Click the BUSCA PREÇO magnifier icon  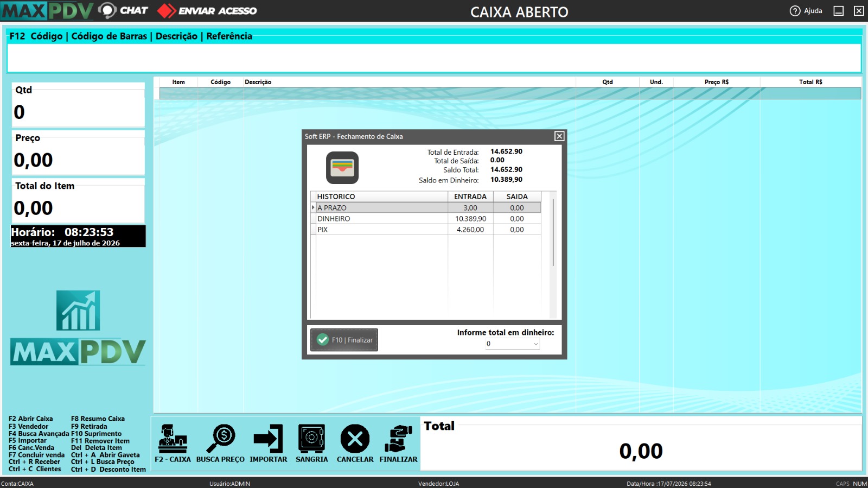pos(220,439)
